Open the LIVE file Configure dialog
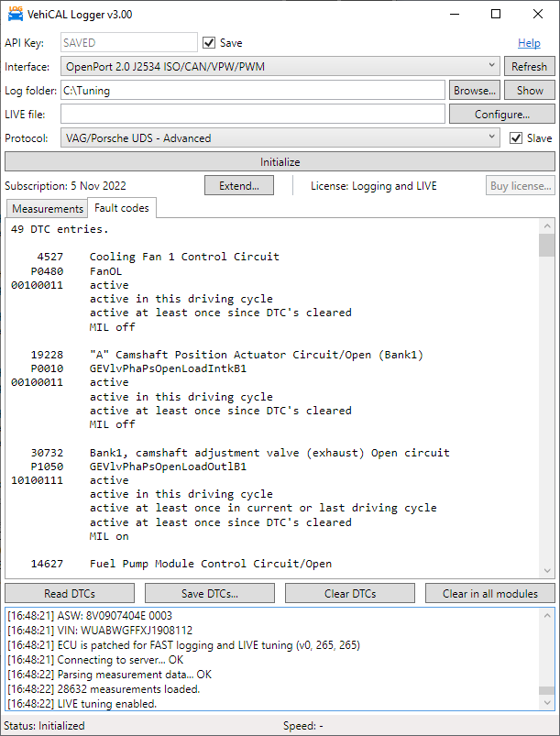This screenshot has height=736, width=560. (x=501, y=115)
